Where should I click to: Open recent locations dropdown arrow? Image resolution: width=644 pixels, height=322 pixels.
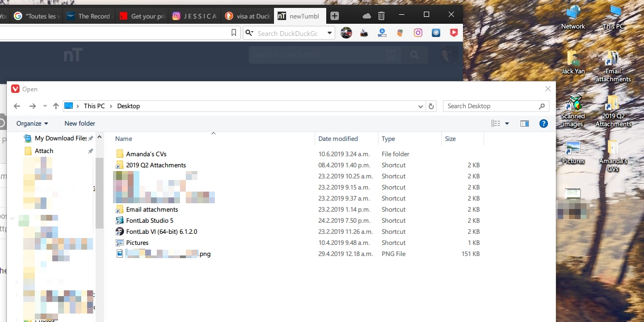point(45,106)
